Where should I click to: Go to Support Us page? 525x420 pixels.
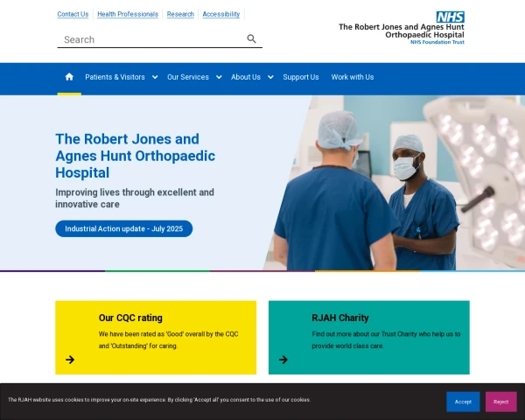tap(301, 77)
